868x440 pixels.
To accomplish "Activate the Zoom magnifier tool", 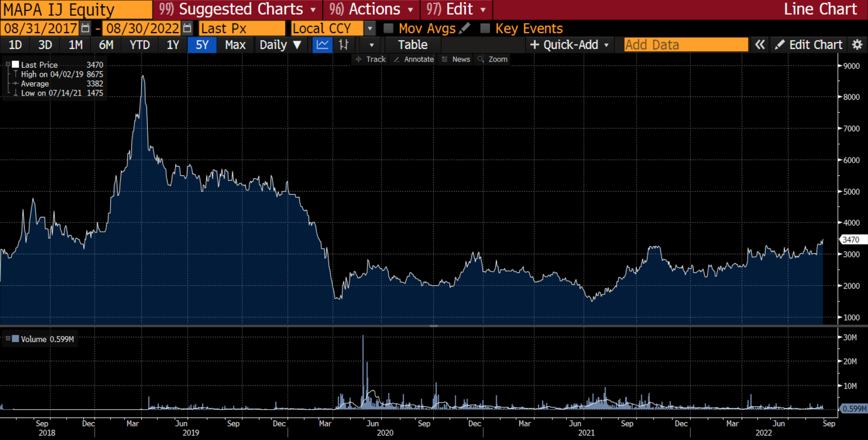I will [492, 59].
